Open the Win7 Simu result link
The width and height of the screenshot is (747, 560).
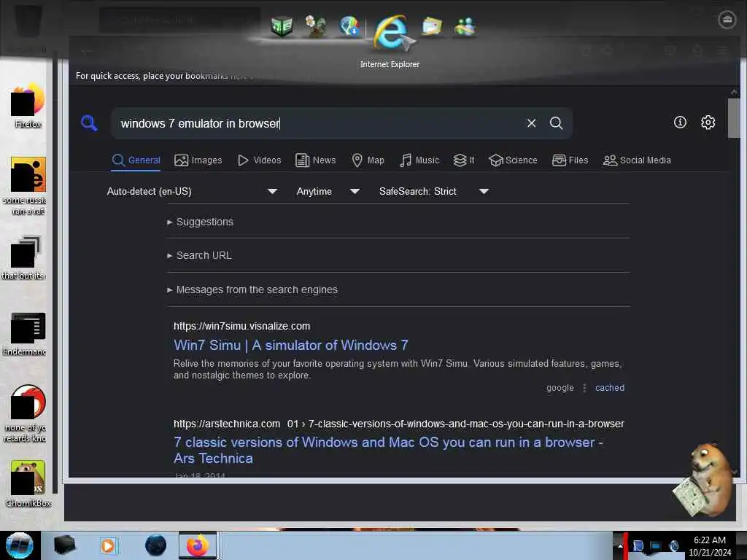(290, 345)
